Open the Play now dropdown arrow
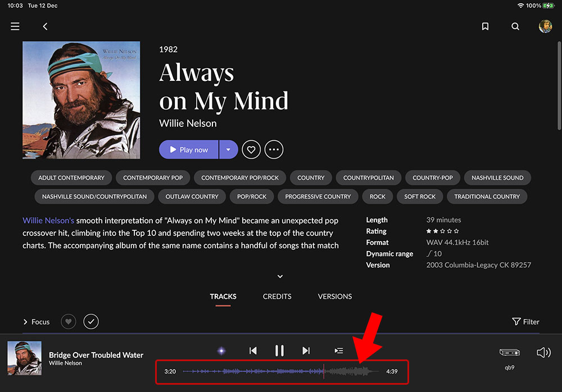This screenshot has width=562, height=392. tap(228, 149)
